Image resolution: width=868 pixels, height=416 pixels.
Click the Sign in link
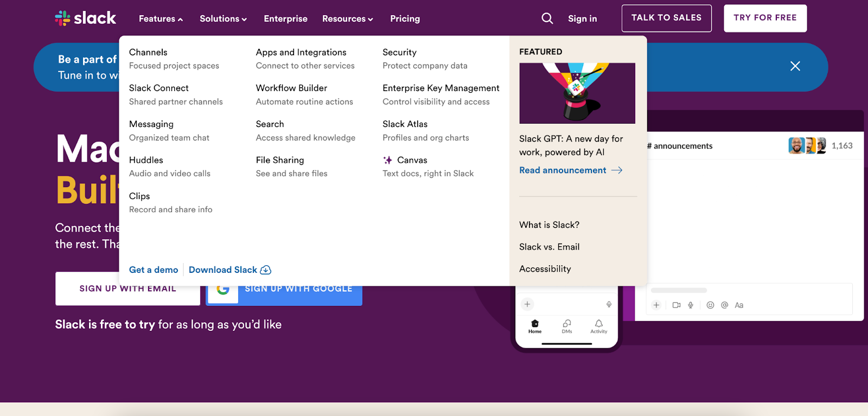tap(582, 18)
